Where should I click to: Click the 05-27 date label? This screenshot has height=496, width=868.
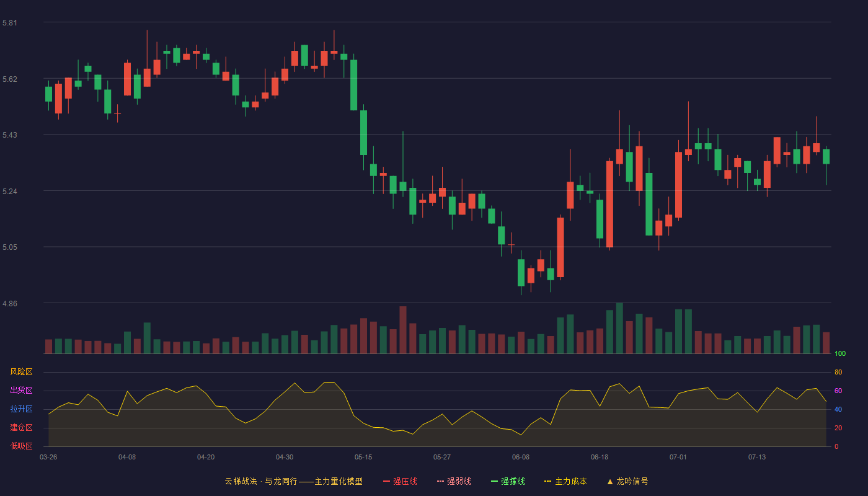pos(442,457)
